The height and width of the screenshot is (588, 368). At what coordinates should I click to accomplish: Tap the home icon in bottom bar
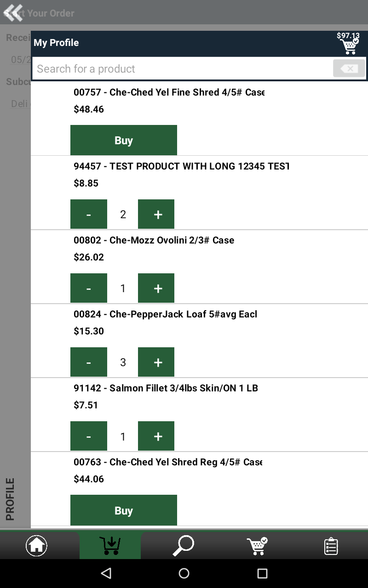(36, 546)
